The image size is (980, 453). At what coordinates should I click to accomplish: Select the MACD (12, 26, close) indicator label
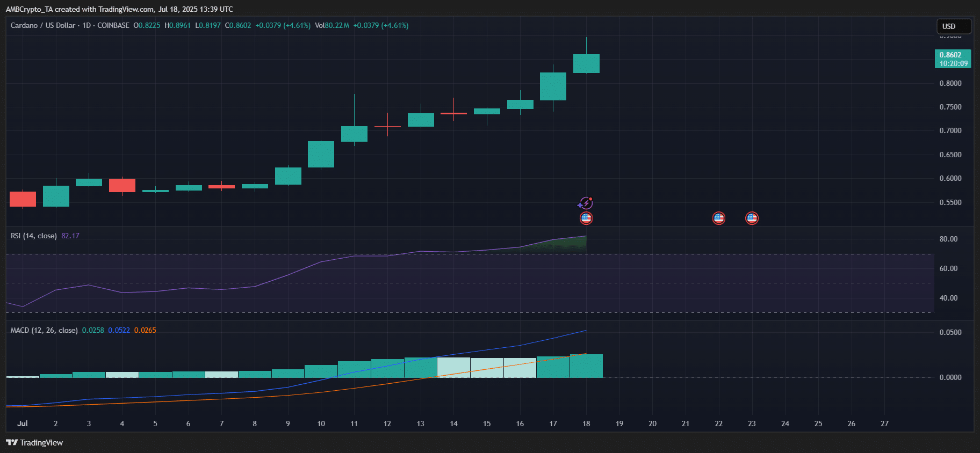[x=44, y=330]
